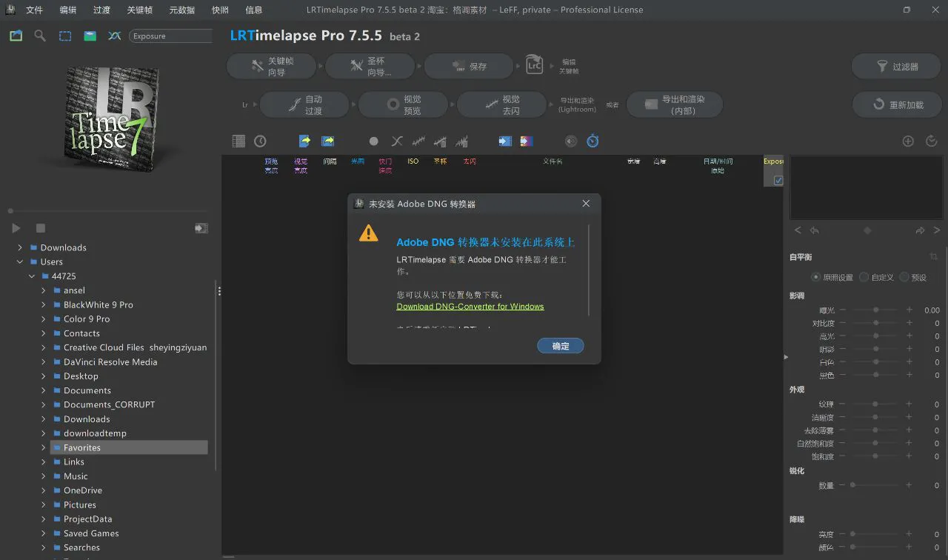Click the redo arrow under preview pane

coord(920,230)
